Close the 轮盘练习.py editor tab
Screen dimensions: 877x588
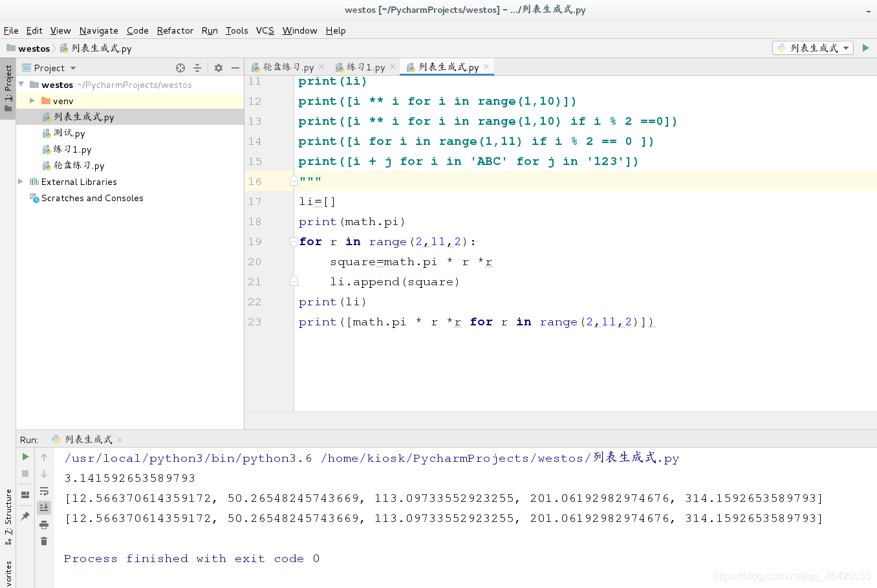321,67
